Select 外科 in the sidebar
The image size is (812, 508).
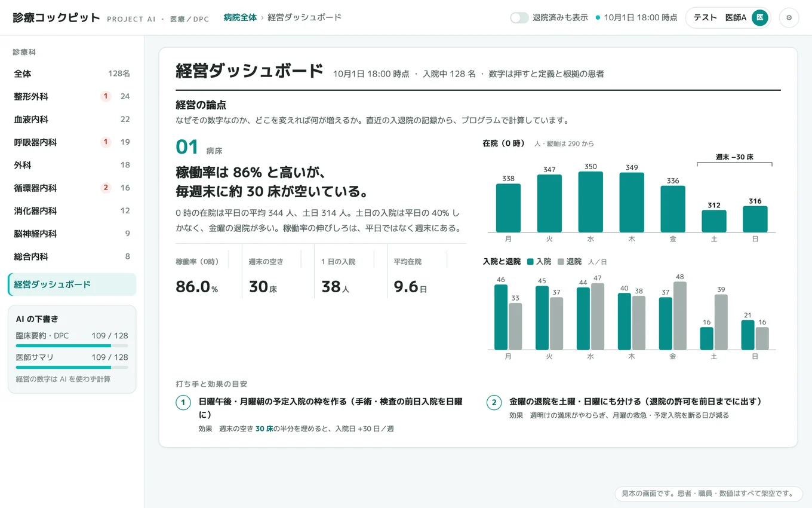(72, 165)
